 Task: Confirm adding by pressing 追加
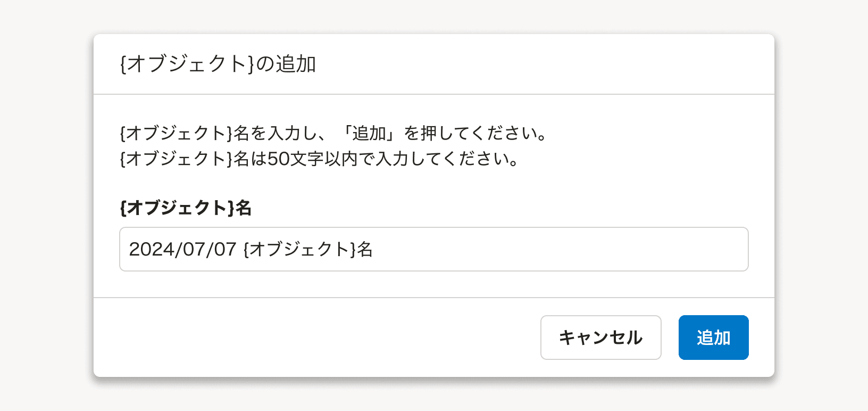click(713, 337)
